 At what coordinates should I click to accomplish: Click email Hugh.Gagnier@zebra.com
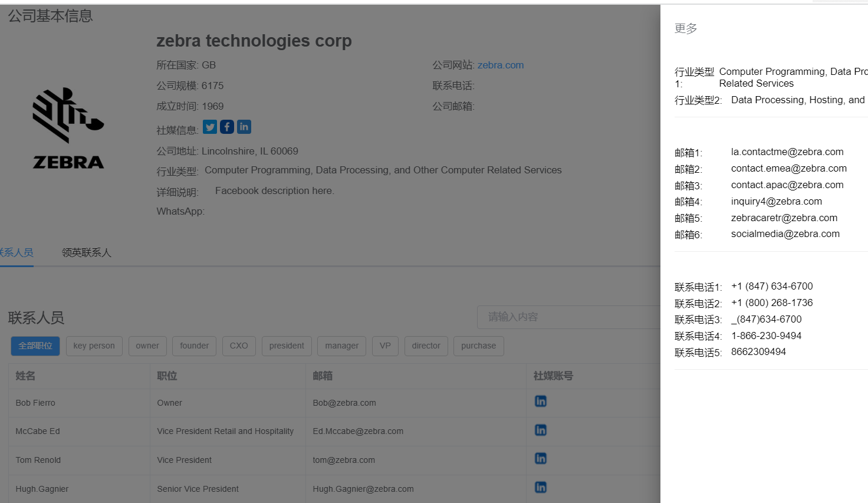coord(363,489)
